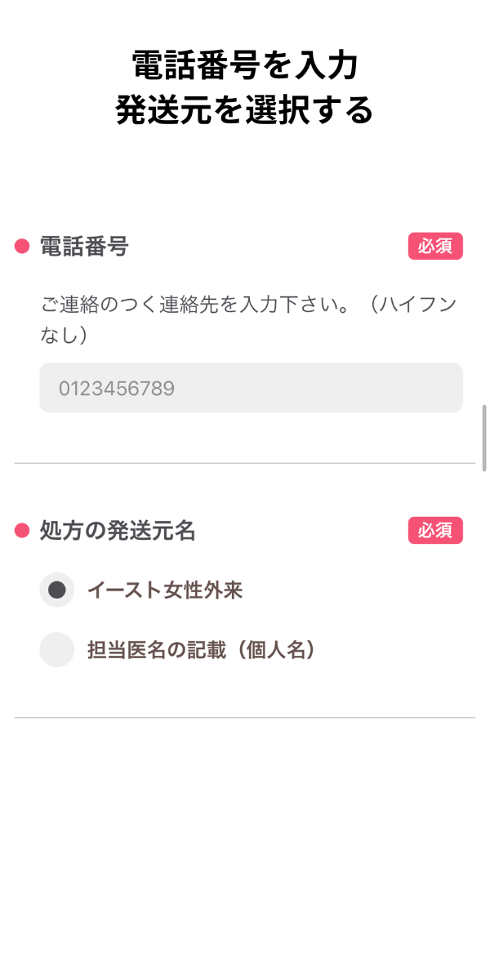The width and height of the screenshot is (490, 980).
Task: Click the pink bullet beside 電話番号
Action: 22,247
